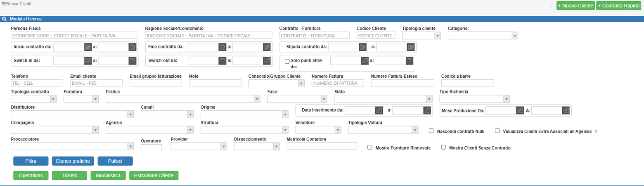
Task: Check Nascondi contratti Nulli
Action: tap(431, 131)
